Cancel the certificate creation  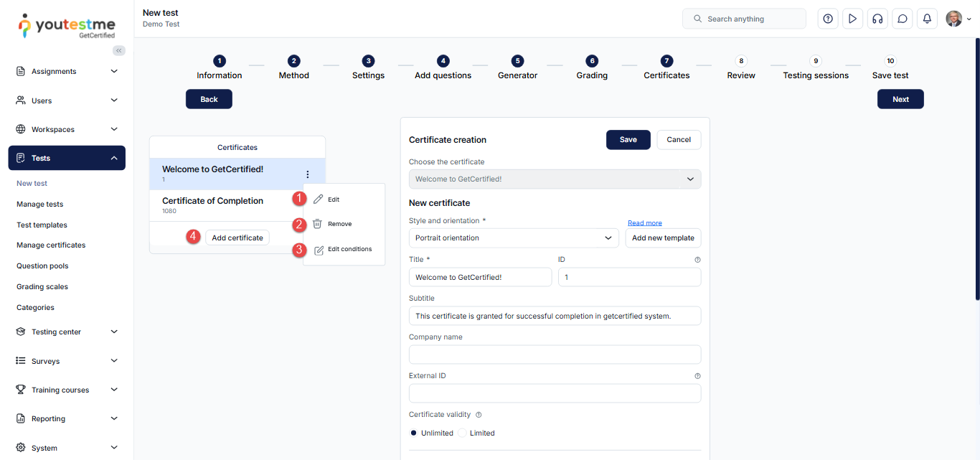click(x=679, y=139)
